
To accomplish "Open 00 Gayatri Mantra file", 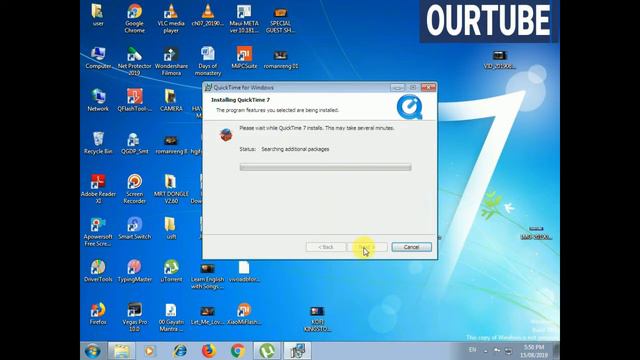I will [171, 317].
